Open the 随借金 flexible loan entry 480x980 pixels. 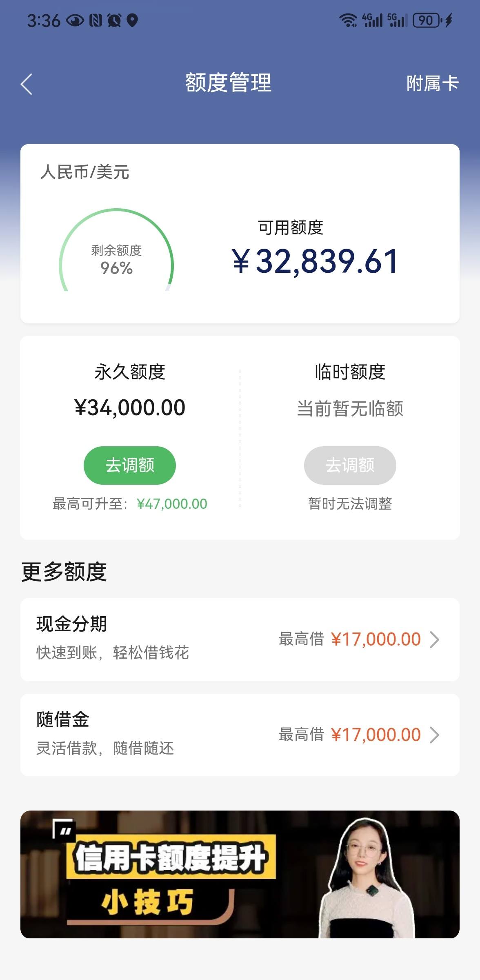(x=240, y=735)
